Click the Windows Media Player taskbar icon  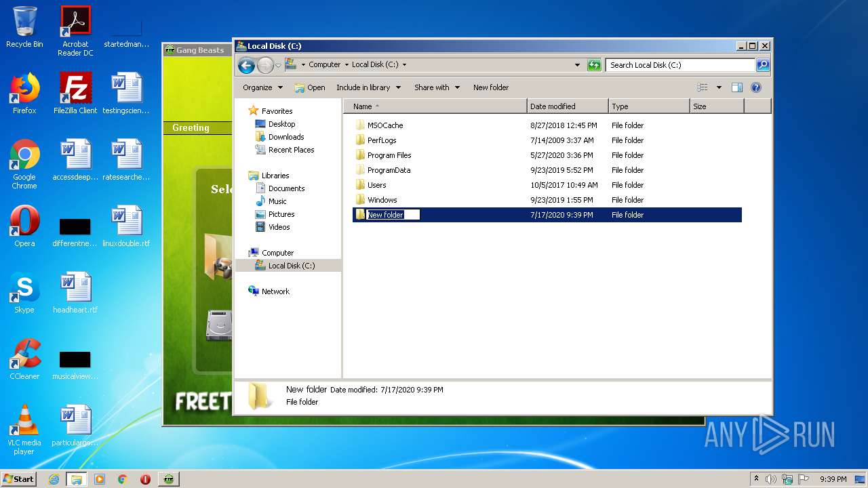coord(99,479)
